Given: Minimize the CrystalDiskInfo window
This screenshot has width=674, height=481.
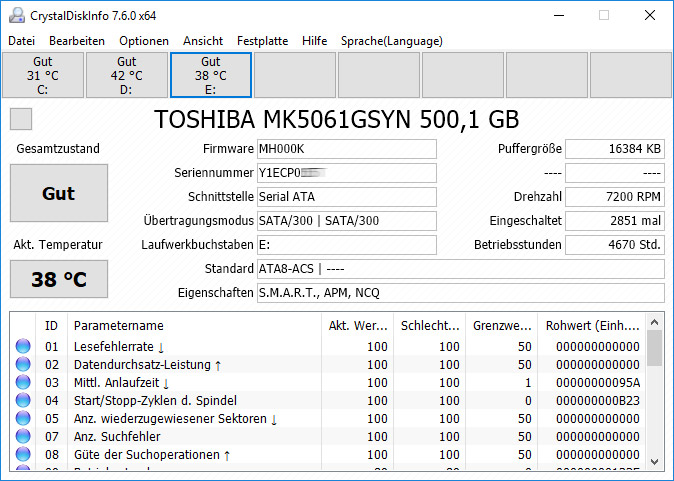Looking at the screenshot, I should [x=559, y=15].
